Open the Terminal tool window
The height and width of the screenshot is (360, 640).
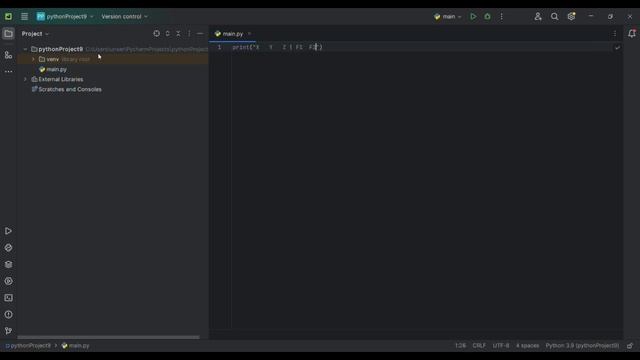pos(8,298)
